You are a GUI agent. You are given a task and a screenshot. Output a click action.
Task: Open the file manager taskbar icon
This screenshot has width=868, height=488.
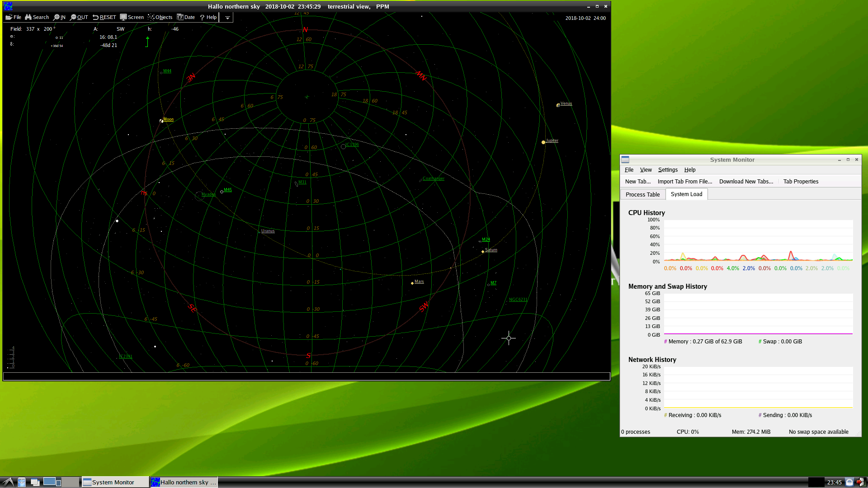point(22,482)
